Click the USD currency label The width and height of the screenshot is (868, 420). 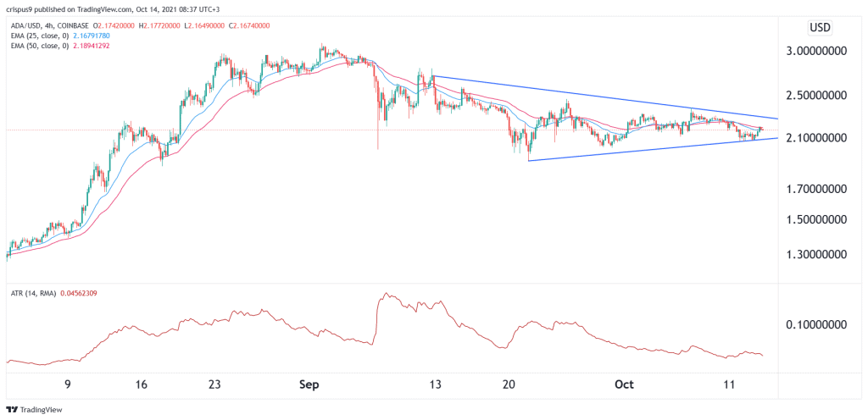click(x=820, y=28)
